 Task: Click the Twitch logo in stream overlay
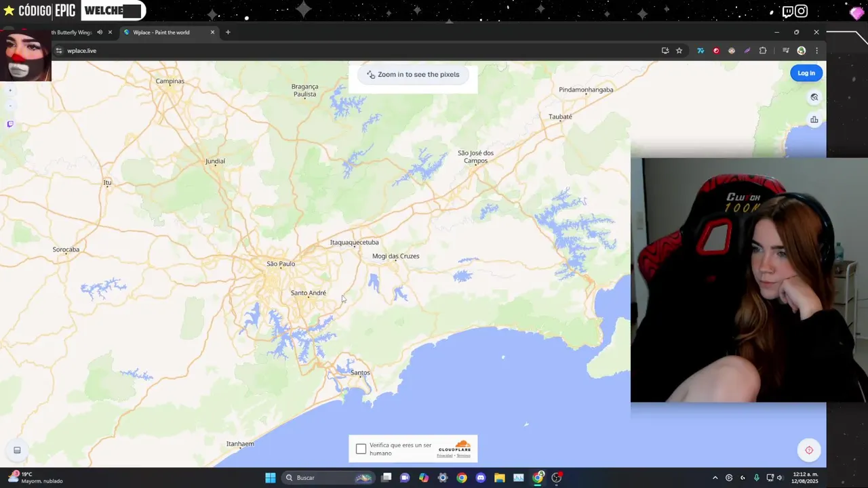[x=787, y=12]
